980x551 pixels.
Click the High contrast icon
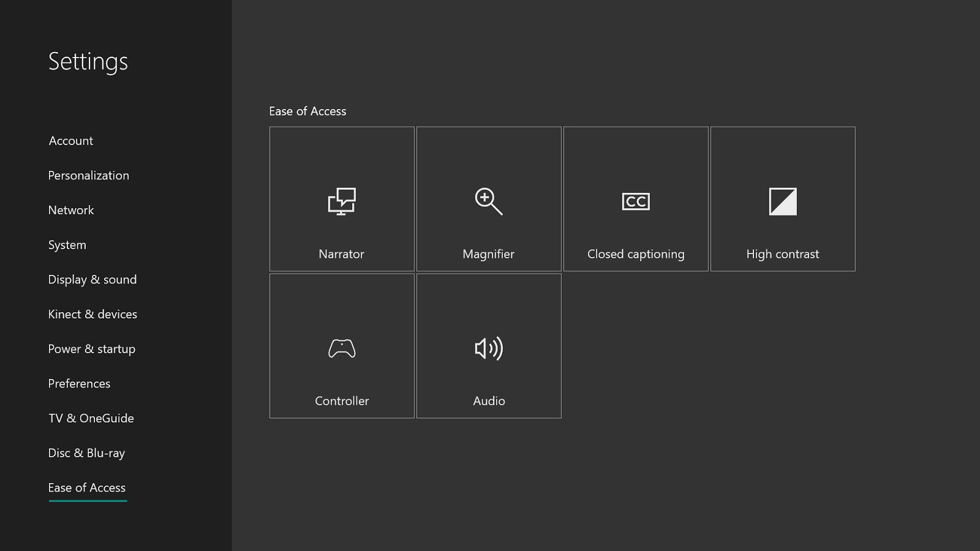coord(783,202)
